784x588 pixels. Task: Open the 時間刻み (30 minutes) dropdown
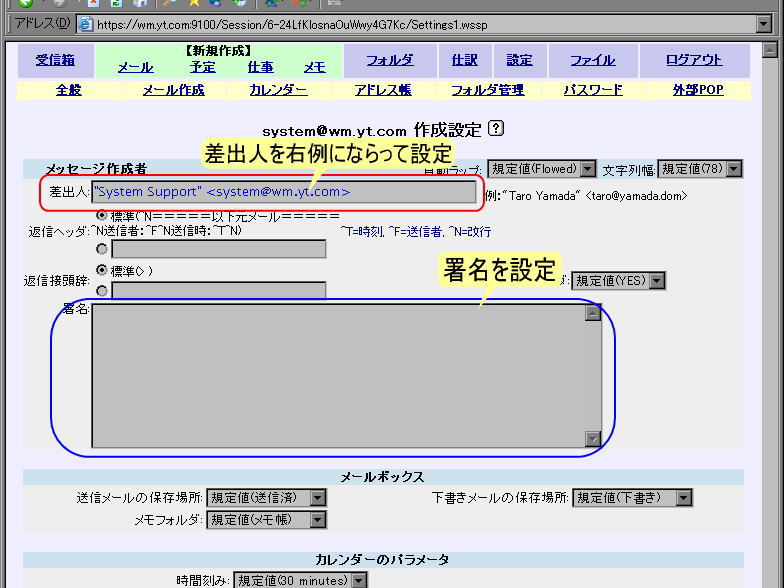(358, 581)
